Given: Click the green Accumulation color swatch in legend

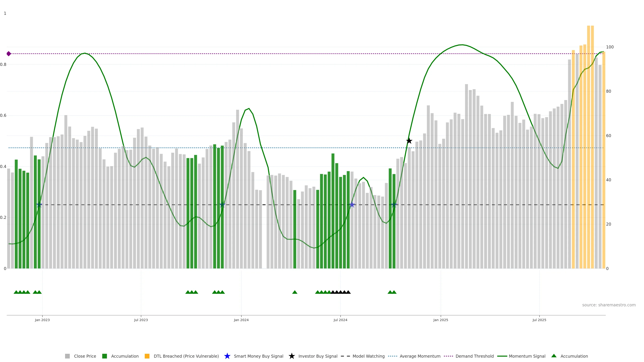Looking at the screenshot, I should pos(104,356).
